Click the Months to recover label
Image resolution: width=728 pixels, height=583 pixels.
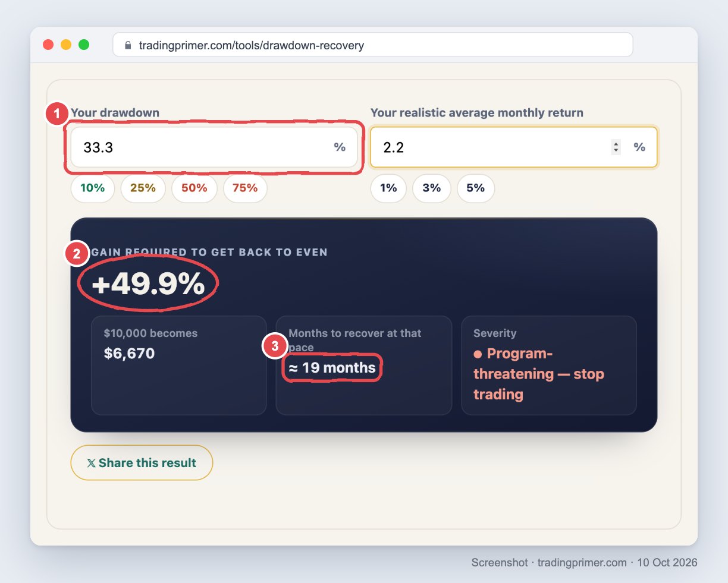[355, 340]
